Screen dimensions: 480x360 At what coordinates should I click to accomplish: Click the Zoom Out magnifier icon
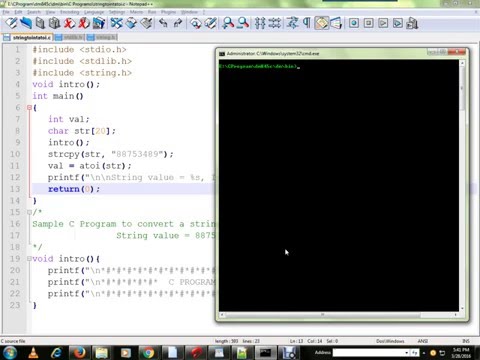243,23
